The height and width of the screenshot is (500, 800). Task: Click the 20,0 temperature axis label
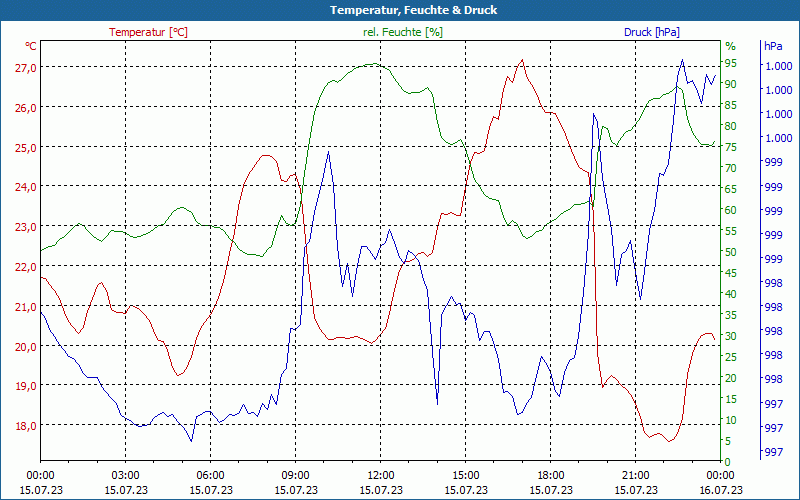tap(26, 346)
